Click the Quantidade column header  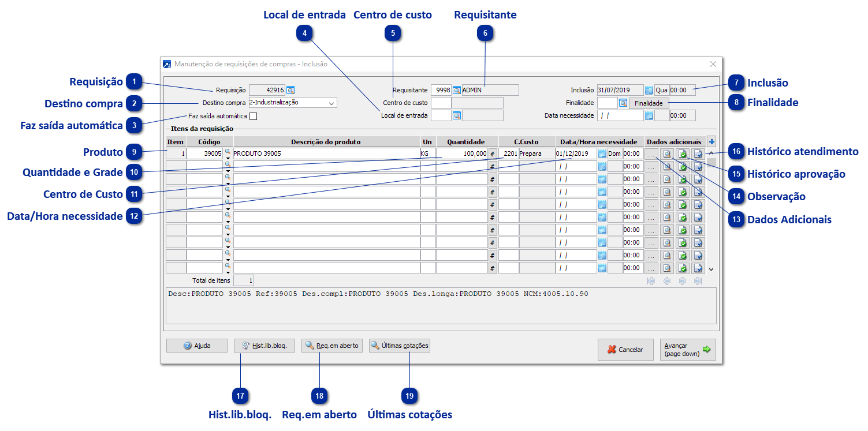466,142
